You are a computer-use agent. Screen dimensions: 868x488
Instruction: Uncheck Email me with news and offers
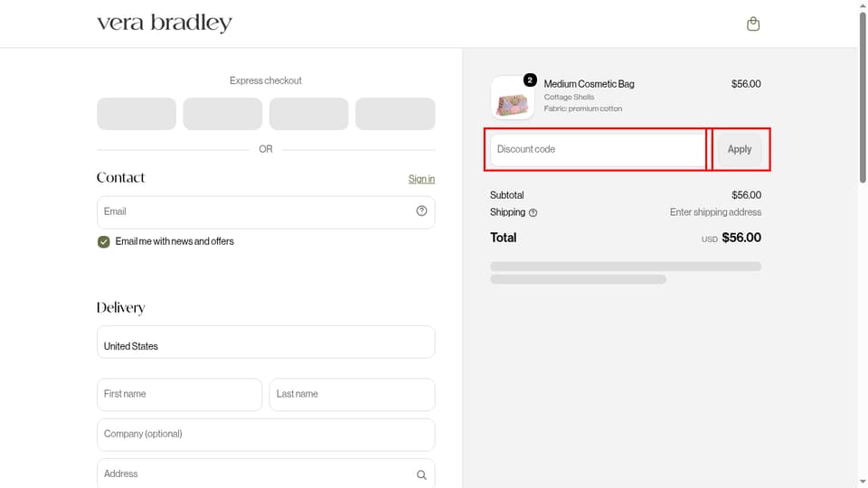click(x=103, y=242)
